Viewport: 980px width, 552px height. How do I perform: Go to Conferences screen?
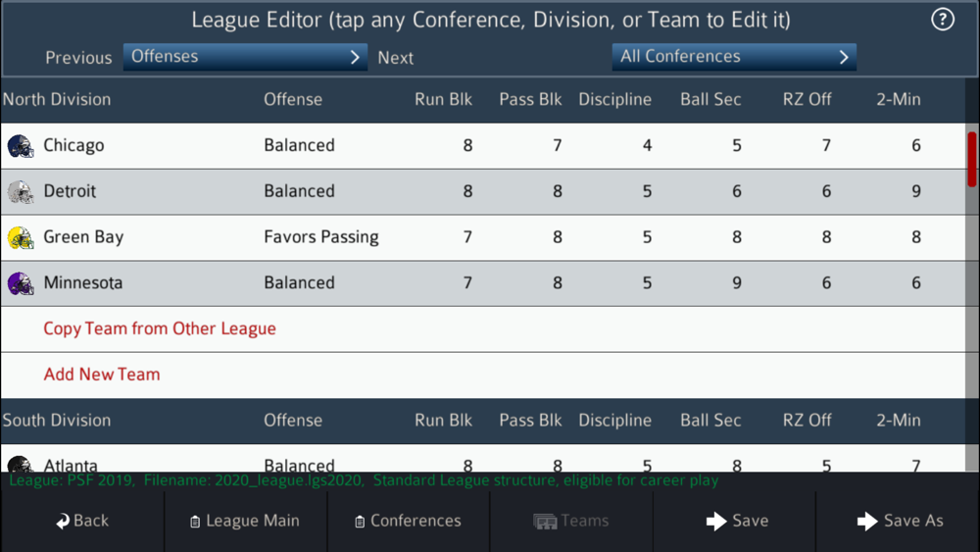pyautogui.click(x=408, y=522)
